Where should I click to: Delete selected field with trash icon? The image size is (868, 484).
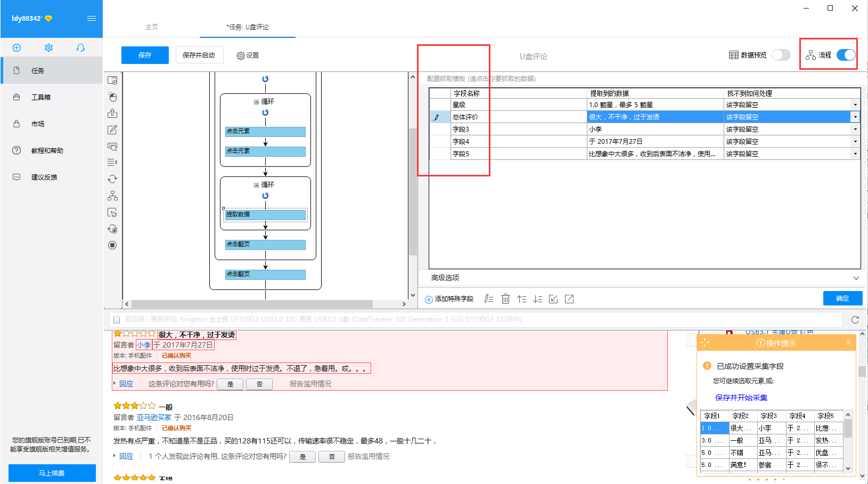click(505, 299)
